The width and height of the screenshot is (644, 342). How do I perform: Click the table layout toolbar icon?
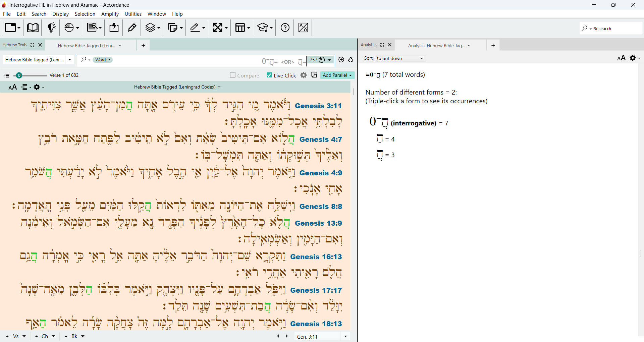(x=243, y=27)
